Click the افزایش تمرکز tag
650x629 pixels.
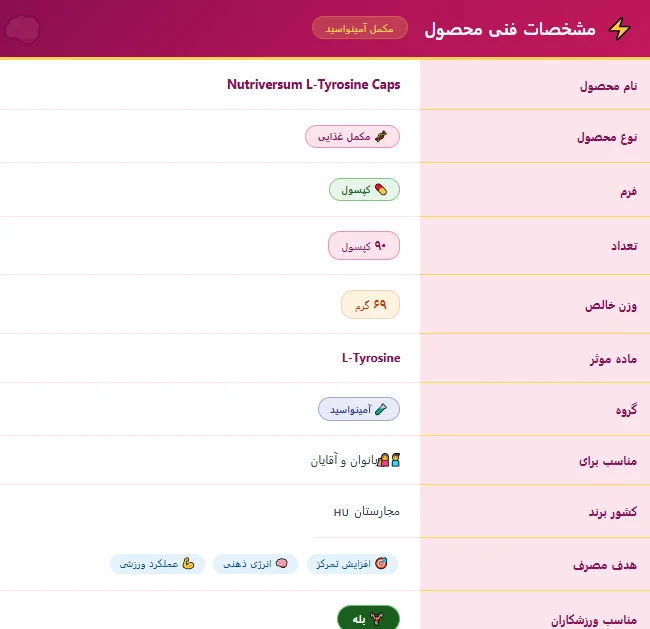(x=352, y=564)
